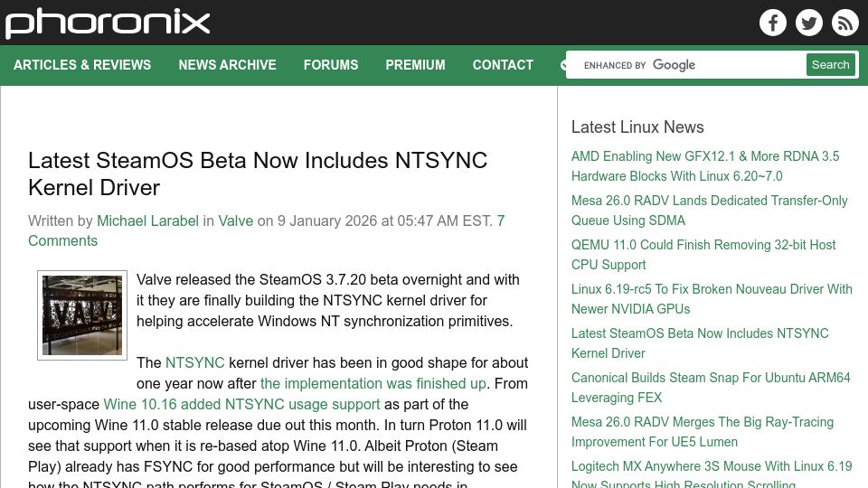Open author Michael Larabel link
868x488 pixels.
(147, 221)
